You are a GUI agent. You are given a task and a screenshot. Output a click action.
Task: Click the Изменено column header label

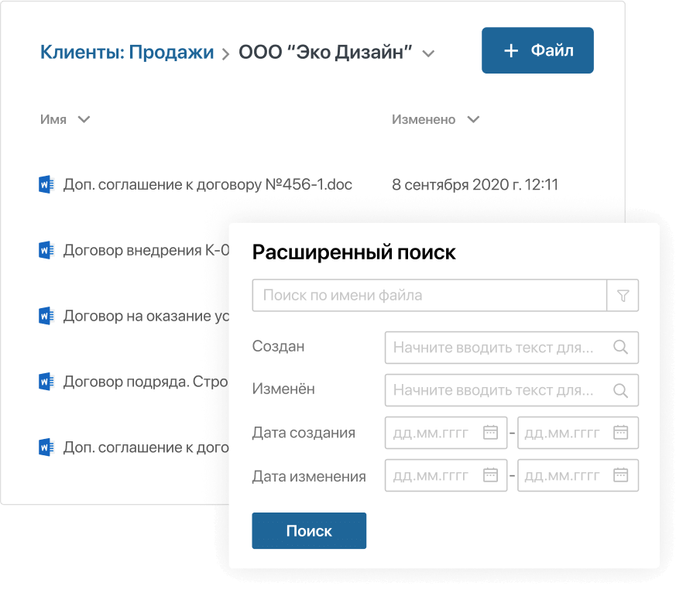pos(424,120)
